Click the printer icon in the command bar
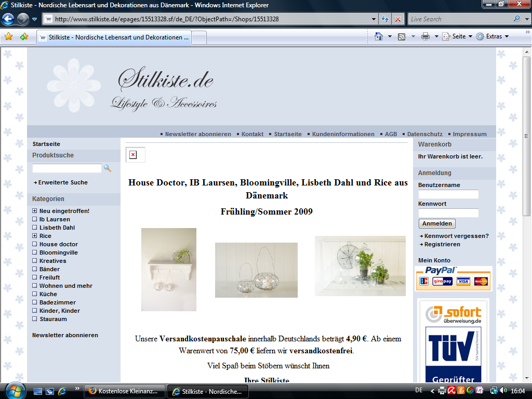The width and height of the screenshot is (532, 399). pyautogui.click(x=425, y=36)
